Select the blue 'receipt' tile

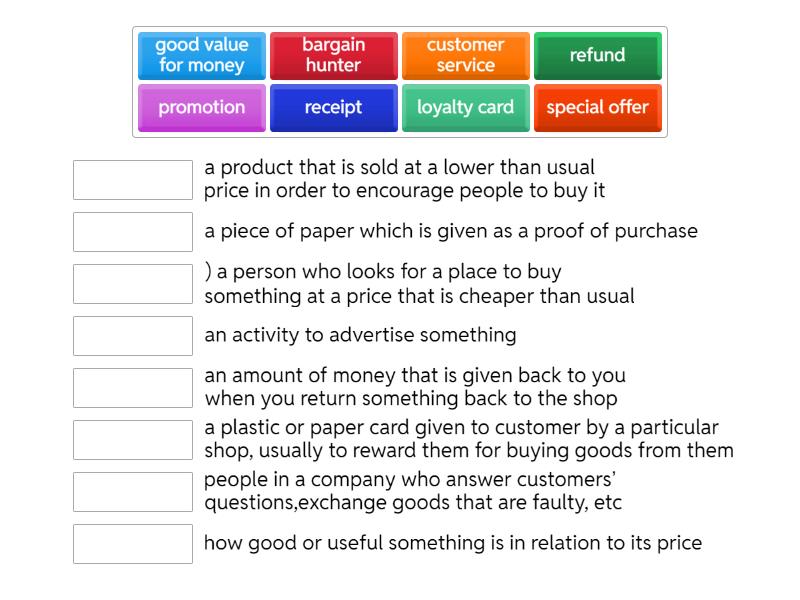coord(333,108)
